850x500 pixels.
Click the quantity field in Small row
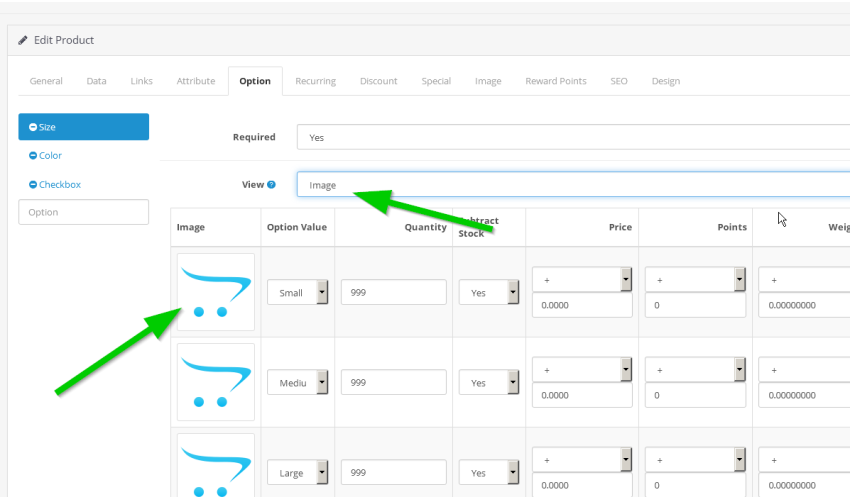click(394, 292)
